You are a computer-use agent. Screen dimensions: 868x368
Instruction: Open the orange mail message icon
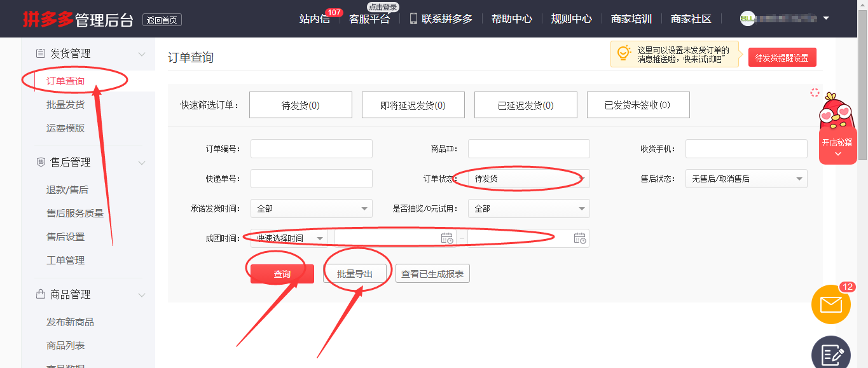831,305
